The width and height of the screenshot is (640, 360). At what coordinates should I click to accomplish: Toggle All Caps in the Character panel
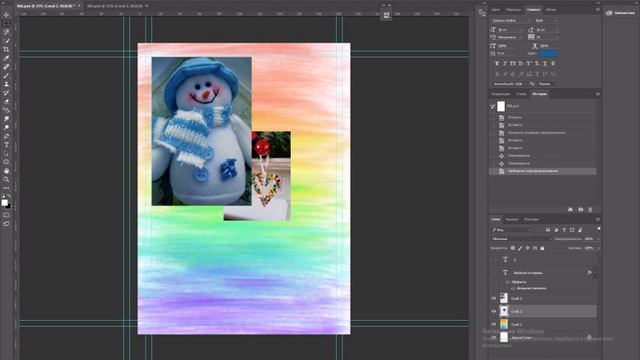pyautogui.click(x=513, y=64)
